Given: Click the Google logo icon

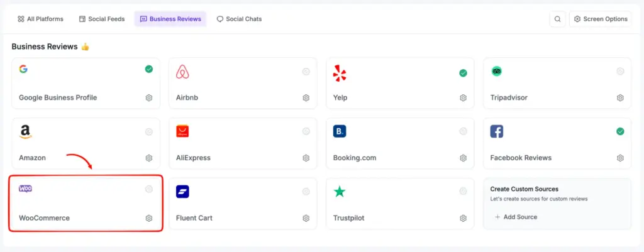Looking at the screenshot, I should click(23, 69).
